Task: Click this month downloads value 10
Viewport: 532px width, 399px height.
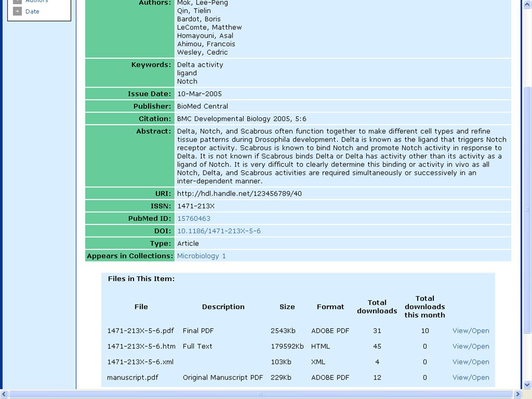Action: (x=425, y=331)
